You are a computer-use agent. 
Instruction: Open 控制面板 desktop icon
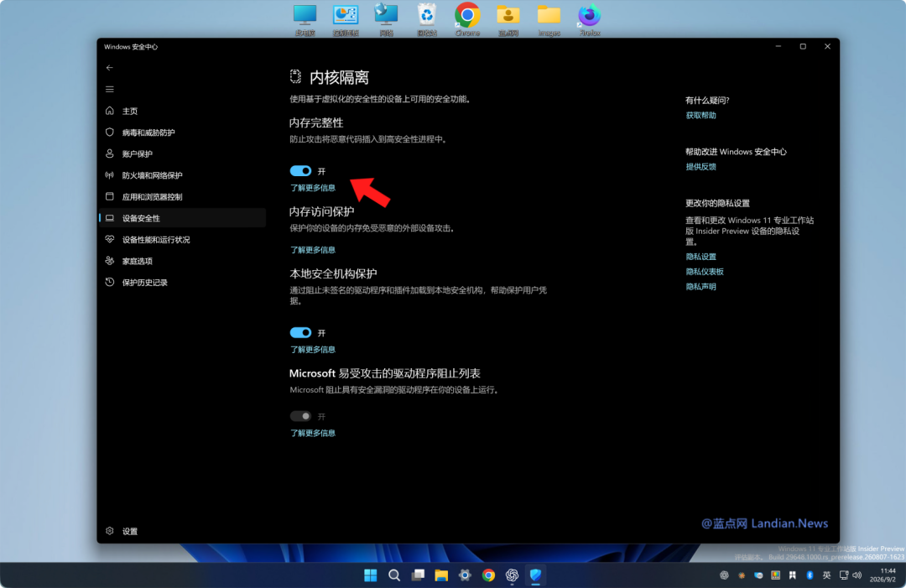346,19
